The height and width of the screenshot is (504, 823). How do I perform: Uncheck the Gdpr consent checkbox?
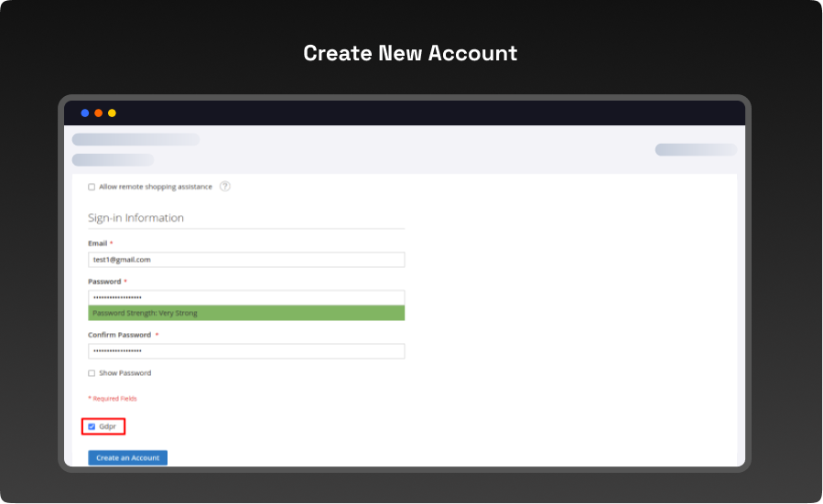pos(92,426)
